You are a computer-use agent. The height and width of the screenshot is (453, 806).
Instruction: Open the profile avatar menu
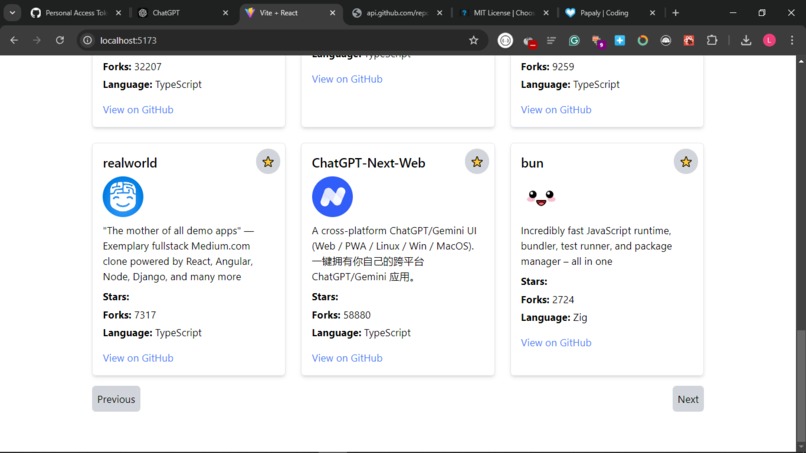coord(769,40)
